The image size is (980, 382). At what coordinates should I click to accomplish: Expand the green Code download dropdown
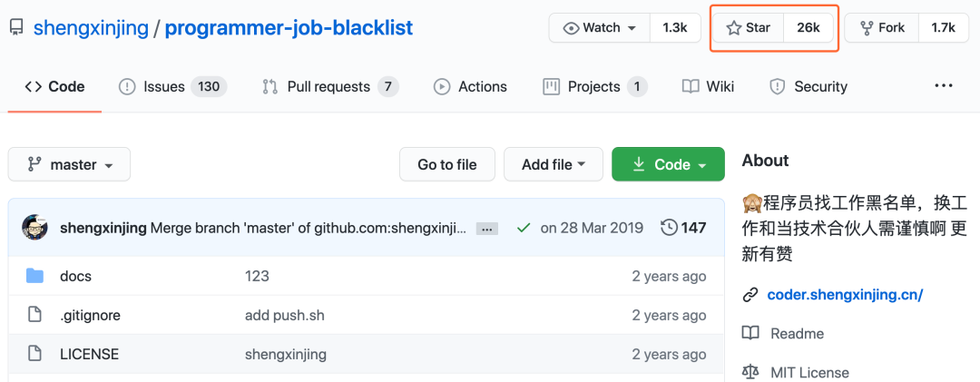coord(668,164)
